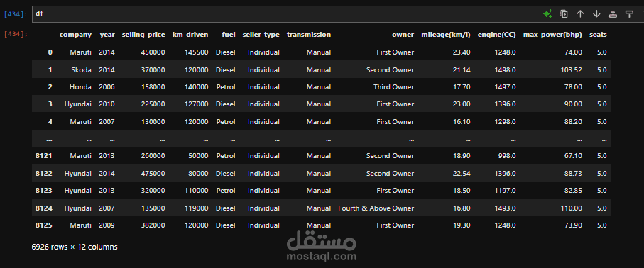Screen dimensions: 644x268
Task: Move the cell up with the up arrow
Action: 580,14
